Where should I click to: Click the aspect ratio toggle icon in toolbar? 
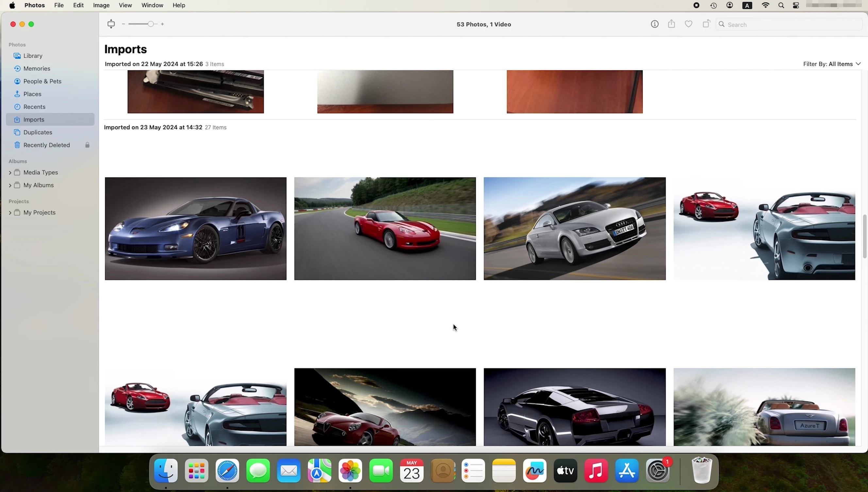[x=111, y=24]
